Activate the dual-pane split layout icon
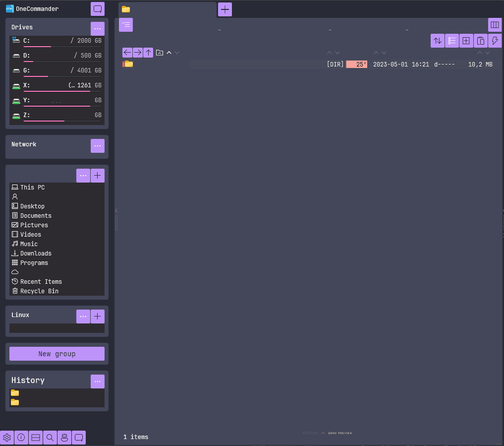This screenshot has height=446, width=504. pyautogui.click(x=35, y=438)
